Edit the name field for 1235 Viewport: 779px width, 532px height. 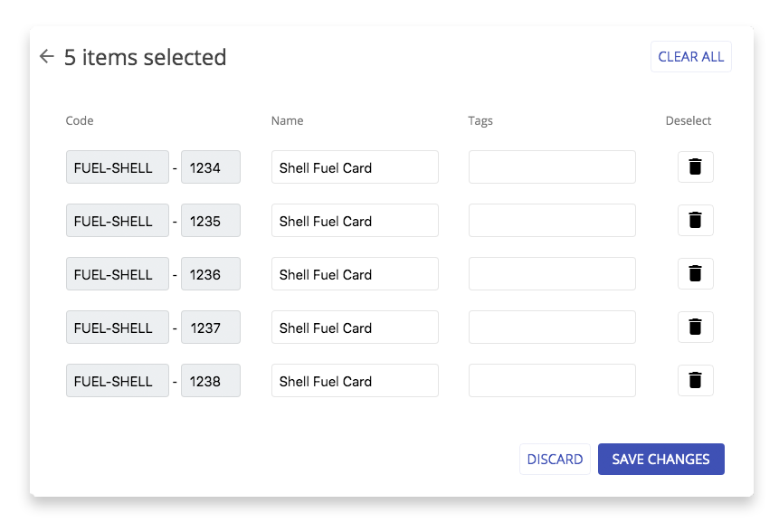tap(355, 220)
